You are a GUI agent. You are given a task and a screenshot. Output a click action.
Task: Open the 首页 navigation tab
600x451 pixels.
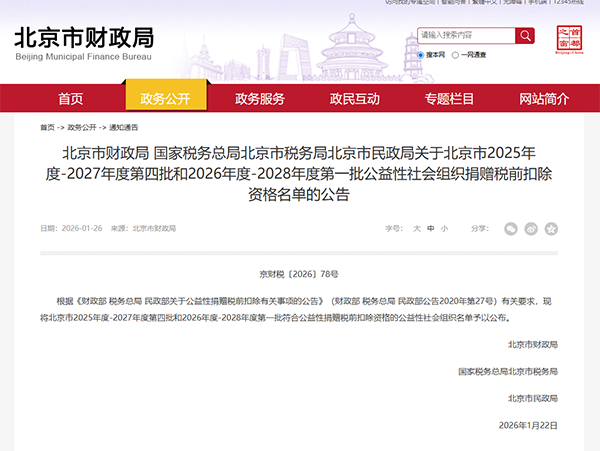tap(71, 99)
